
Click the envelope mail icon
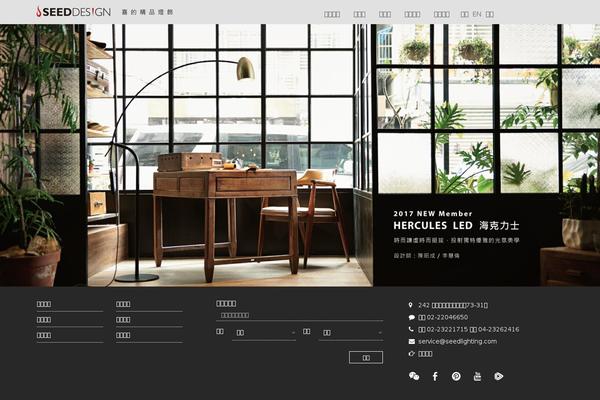tap(411, 341)
